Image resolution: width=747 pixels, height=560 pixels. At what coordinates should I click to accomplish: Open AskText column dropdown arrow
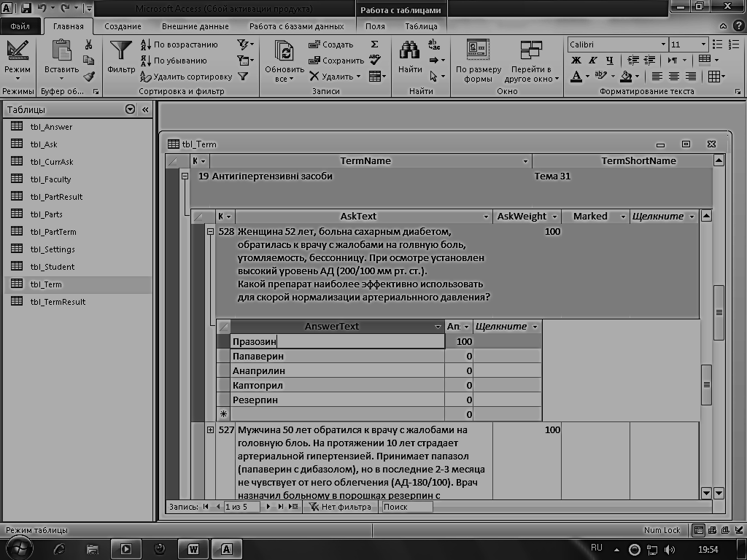point(486,217)
